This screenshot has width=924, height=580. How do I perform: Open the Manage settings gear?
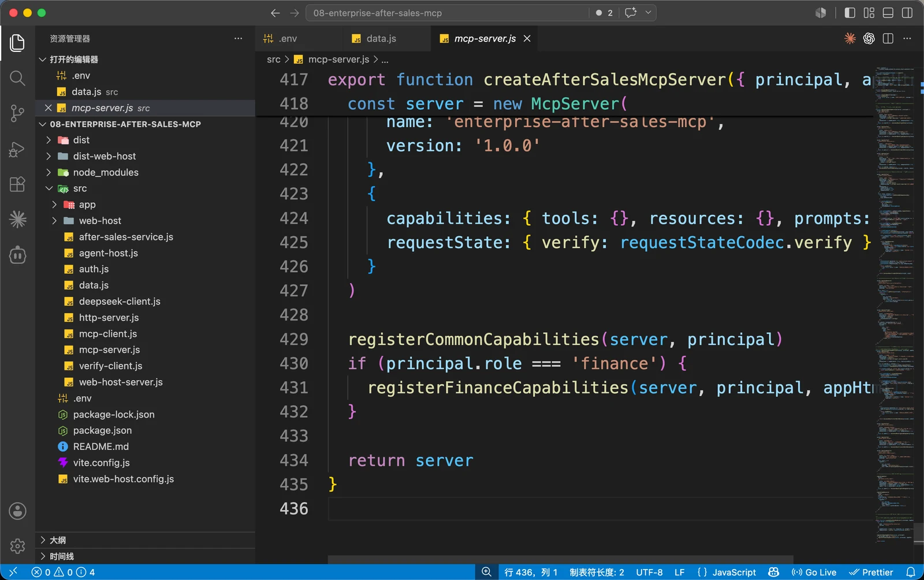click(17, 546)
